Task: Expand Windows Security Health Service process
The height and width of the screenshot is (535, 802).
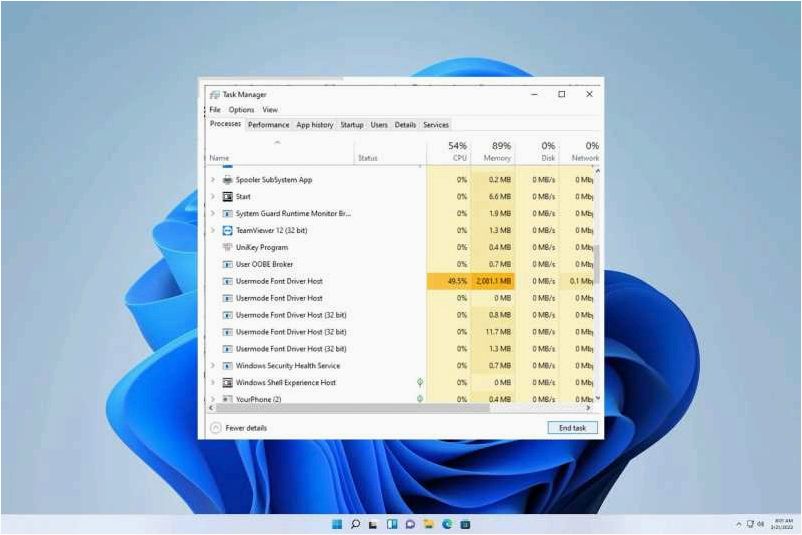Action: [213, 366]
